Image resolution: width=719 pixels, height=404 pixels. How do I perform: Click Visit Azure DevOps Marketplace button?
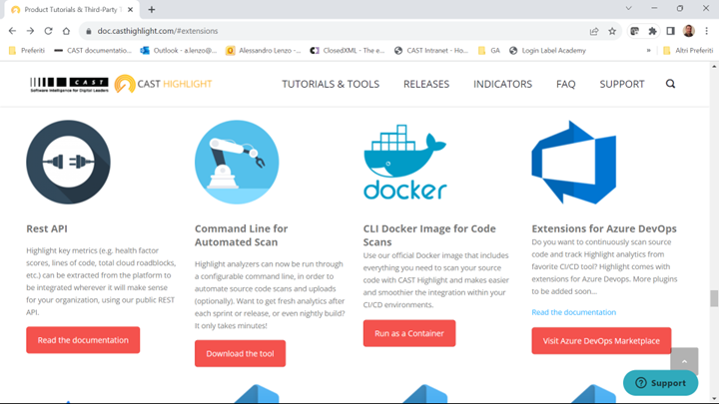click(x=601, y=341)
